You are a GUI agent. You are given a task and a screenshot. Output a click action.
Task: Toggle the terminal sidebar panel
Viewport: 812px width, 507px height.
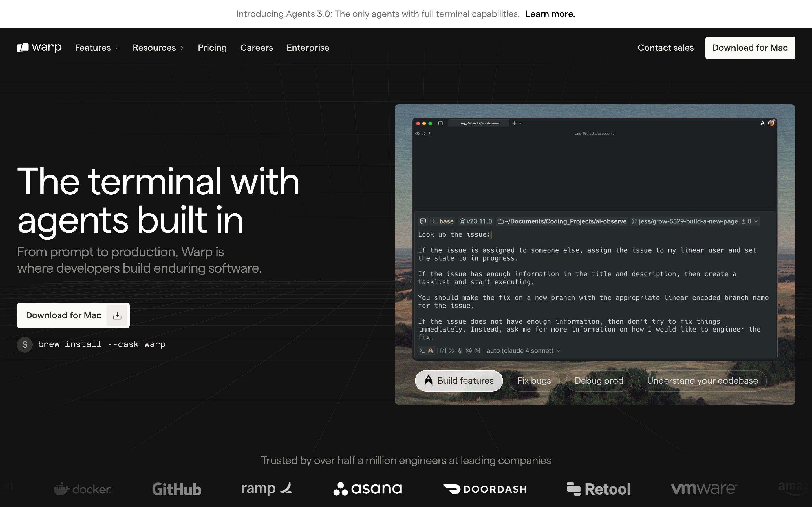point(441,123)
